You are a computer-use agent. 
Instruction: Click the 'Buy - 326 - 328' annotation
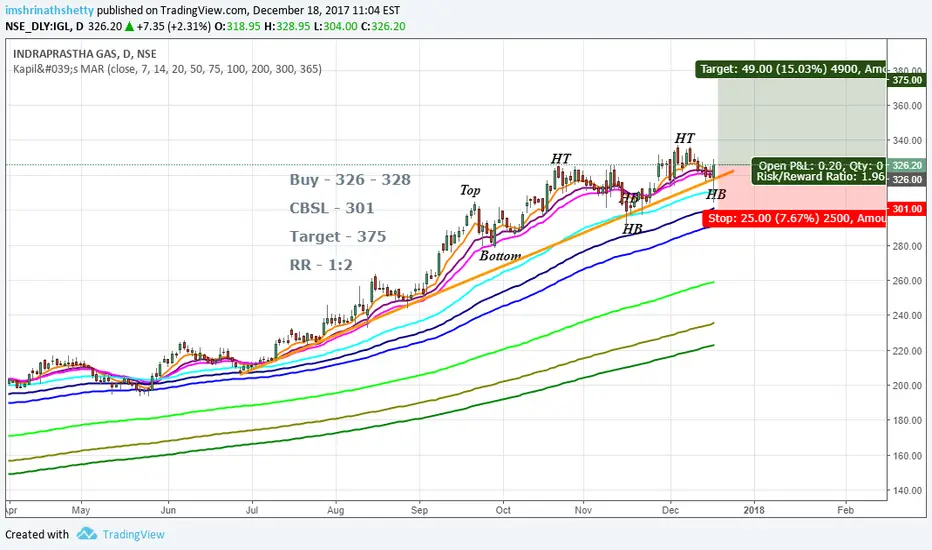coord(350,180)
